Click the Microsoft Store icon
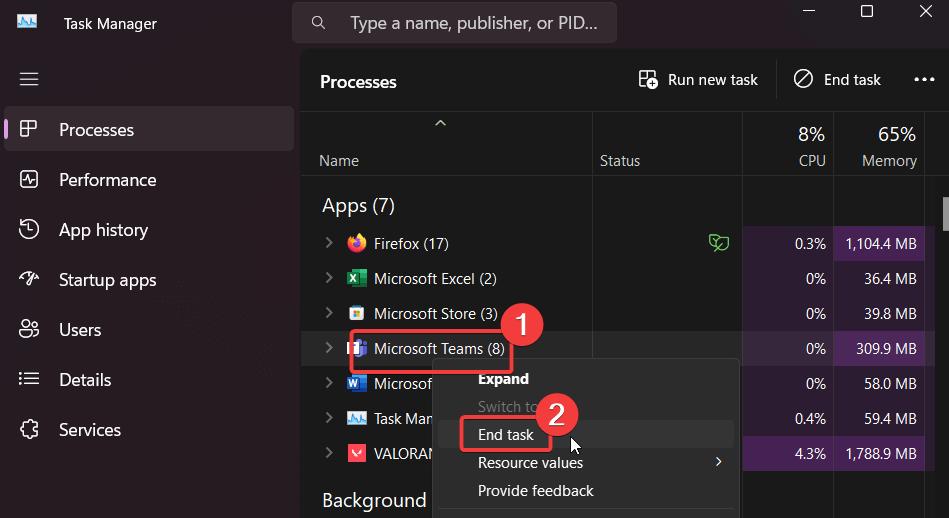This screenshot has height=518, width=949. pos(357,314)
